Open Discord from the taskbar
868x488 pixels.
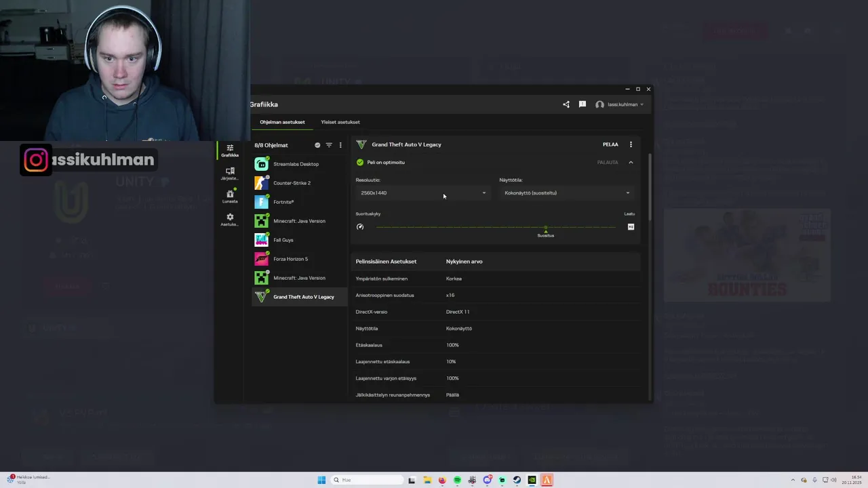[x=487, y=480]
